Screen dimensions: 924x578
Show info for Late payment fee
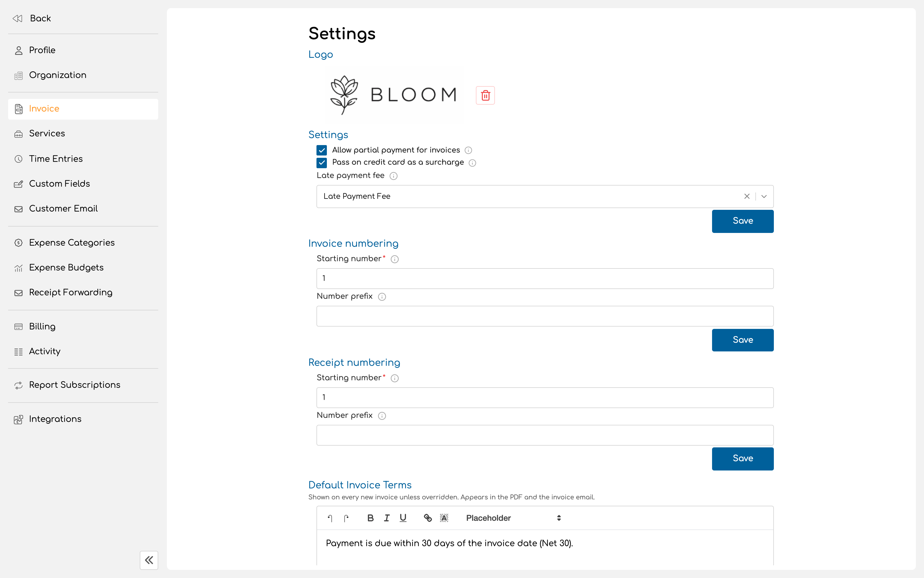(x=393, y=176)
